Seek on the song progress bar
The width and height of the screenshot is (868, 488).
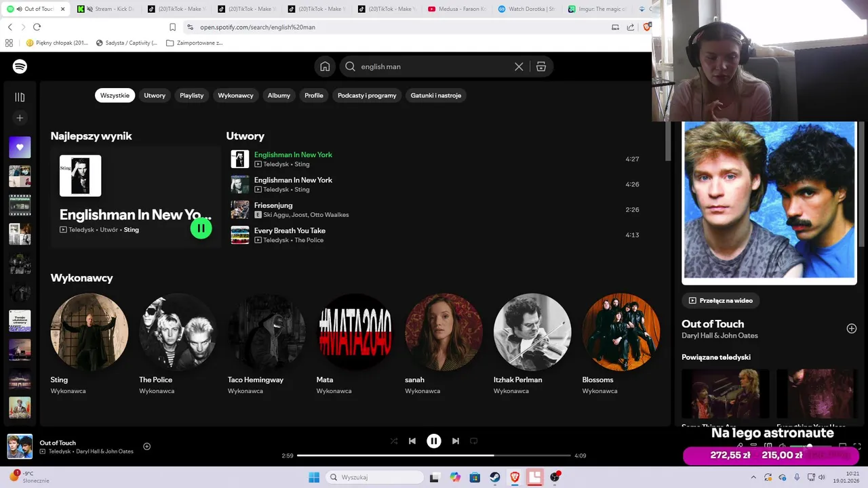coord(434,455)
